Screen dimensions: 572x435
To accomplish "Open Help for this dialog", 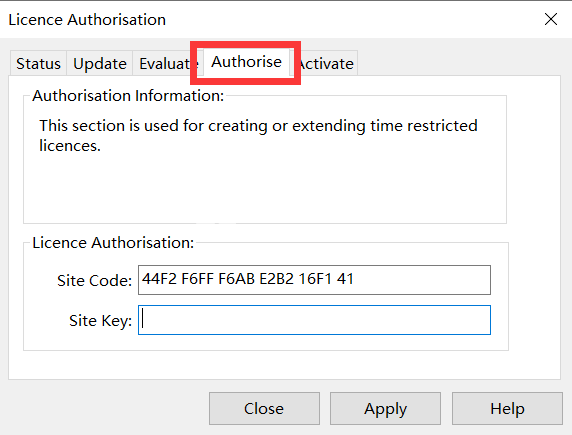I will (507, 408).
